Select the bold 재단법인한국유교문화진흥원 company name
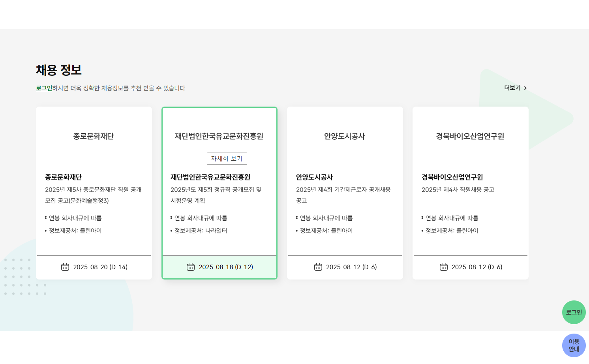 pos(210,177)
